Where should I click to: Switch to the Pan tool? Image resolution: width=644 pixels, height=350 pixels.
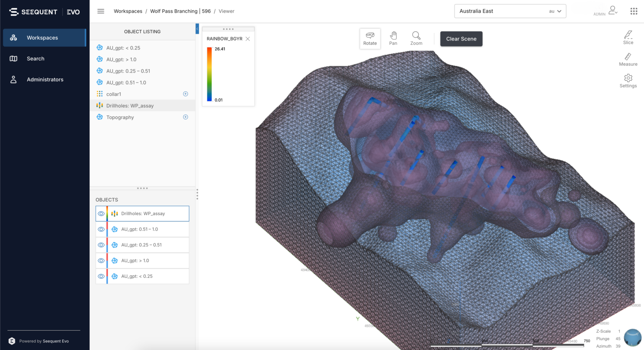pos(393,38)
